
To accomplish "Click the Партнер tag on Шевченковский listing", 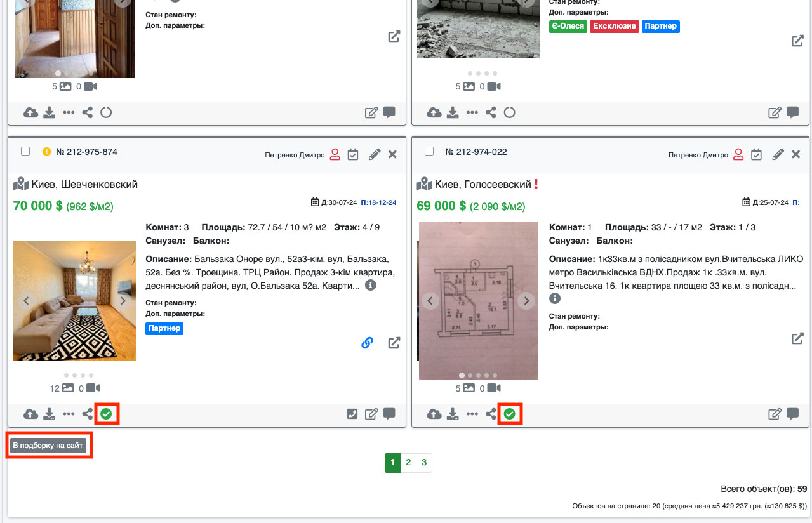I will (x=164, y=329).
